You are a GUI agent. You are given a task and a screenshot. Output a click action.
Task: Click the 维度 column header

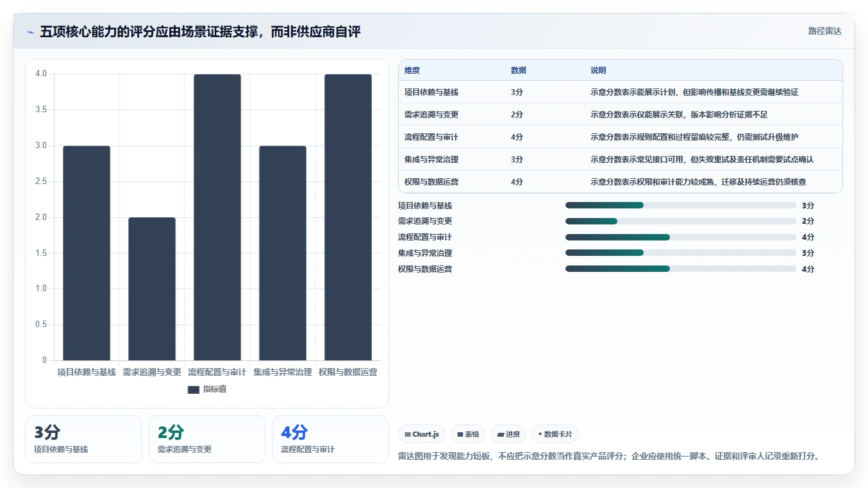412,71
